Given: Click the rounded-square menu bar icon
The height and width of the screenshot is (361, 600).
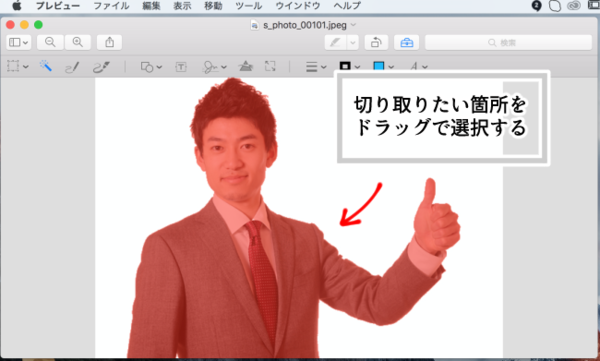Looking at the screenshot, I should (555, 6).
